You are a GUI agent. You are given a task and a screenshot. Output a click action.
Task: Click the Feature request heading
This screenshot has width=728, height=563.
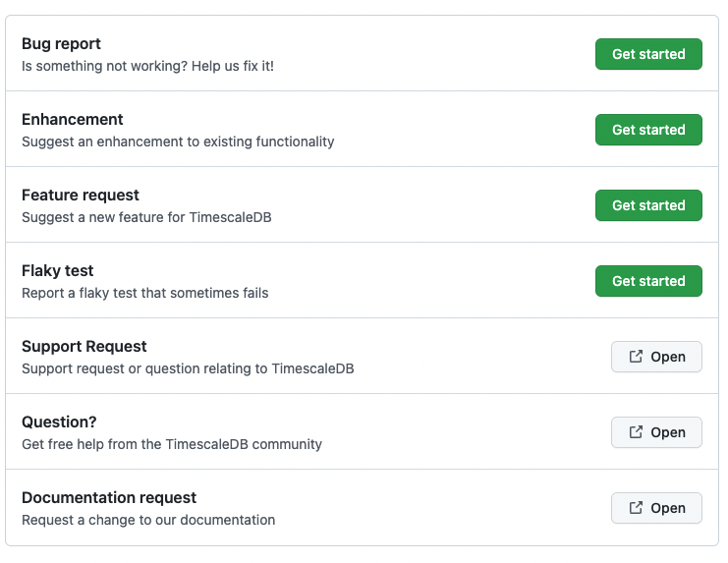(81, 196)
